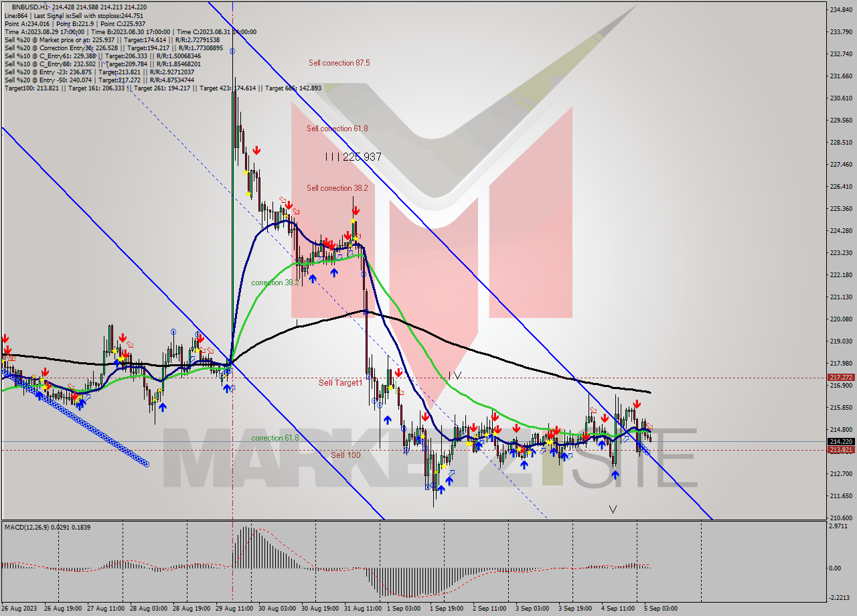Click the 'Sell correction 38.2' label
857x616 pixels.
click(337, 188)
